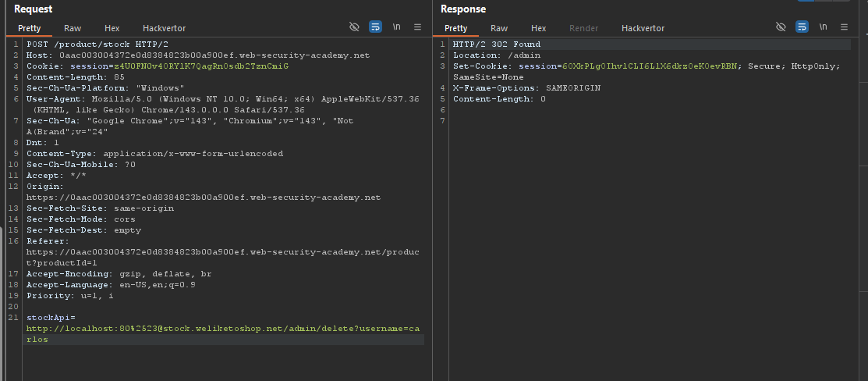Click the Request panel heading
The width and height of the screenshot is (868, 381).
pyautogui.click(x=34, y=9)
